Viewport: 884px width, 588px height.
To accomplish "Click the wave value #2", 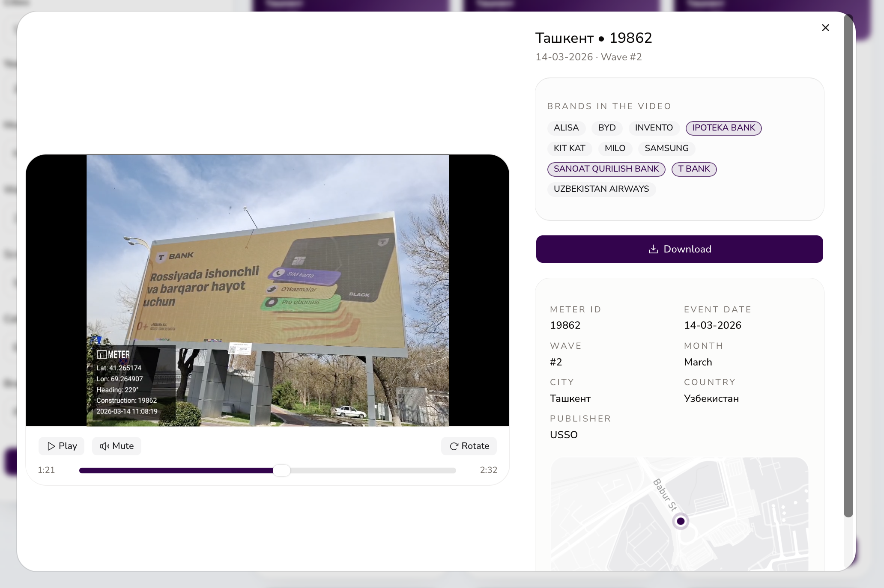I will (556, 362).
